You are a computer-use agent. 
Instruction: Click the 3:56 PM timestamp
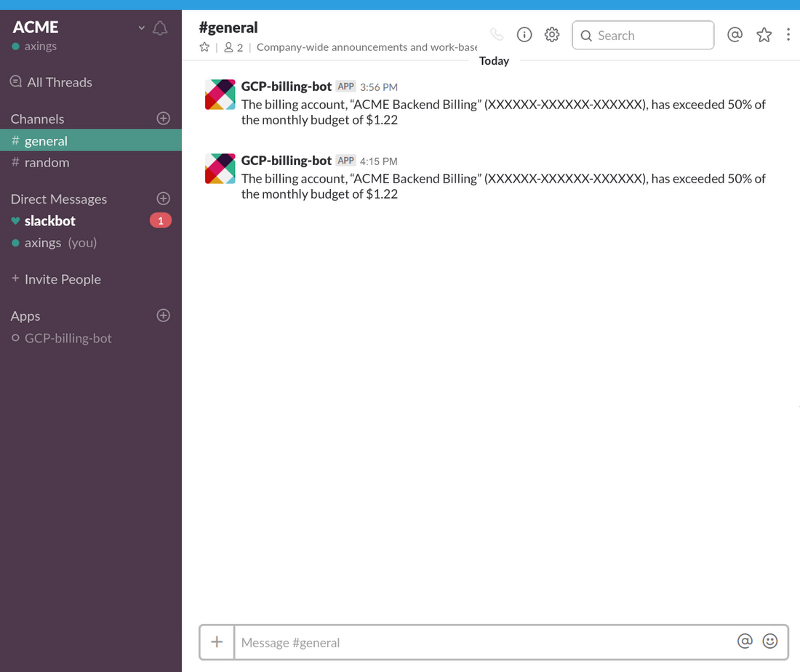click(379, 87)
